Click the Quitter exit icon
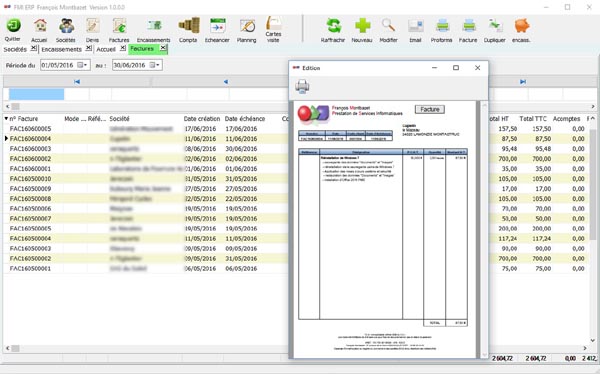The width and height of the screenshot is (600, 374). coord(13,26)
